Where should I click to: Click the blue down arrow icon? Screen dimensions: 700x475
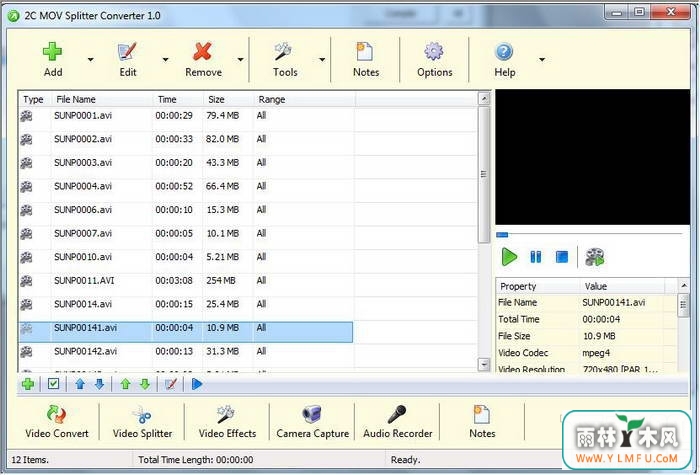[x=99, y=384]
